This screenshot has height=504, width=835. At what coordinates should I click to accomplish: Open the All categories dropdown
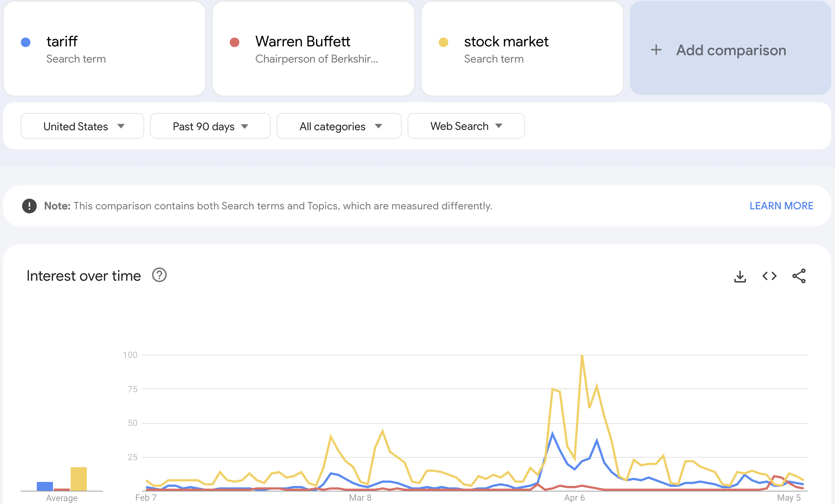tap(339, 126)
